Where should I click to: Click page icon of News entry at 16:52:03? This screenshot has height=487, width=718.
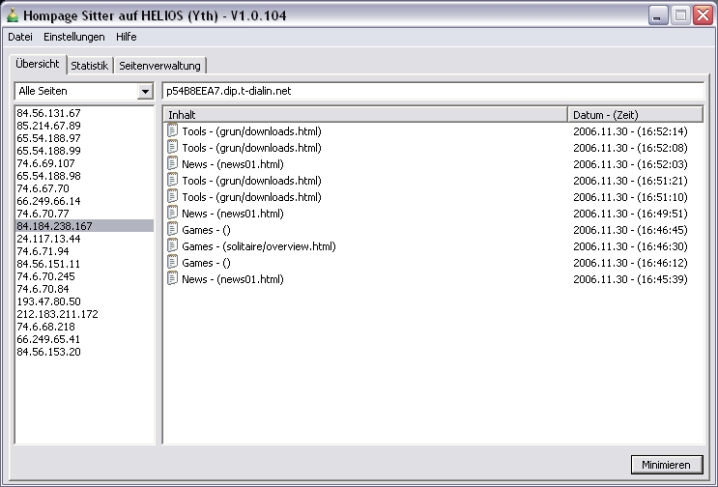[172, 164]
